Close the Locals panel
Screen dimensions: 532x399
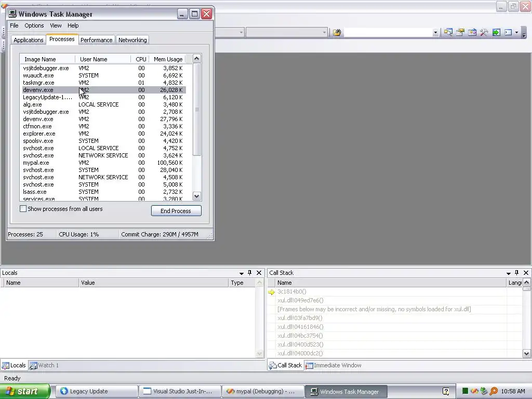[x=259, y=273]
